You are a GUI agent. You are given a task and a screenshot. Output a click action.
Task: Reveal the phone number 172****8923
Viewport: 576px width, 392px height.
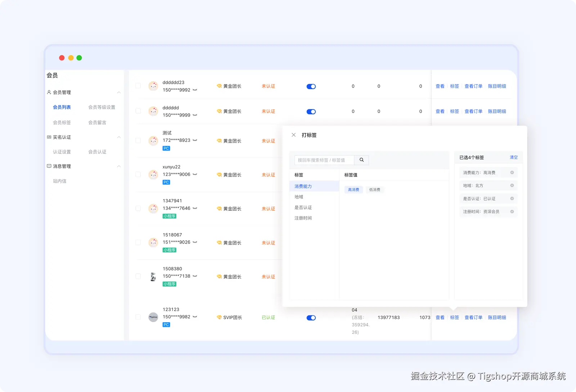195,140
